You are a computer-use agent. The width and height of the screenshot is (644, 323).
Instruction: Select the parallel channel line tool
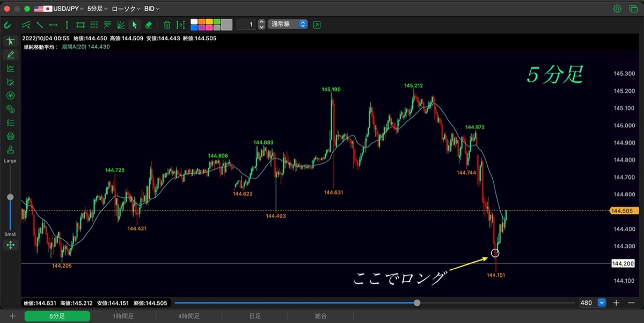tap(26, 25)
